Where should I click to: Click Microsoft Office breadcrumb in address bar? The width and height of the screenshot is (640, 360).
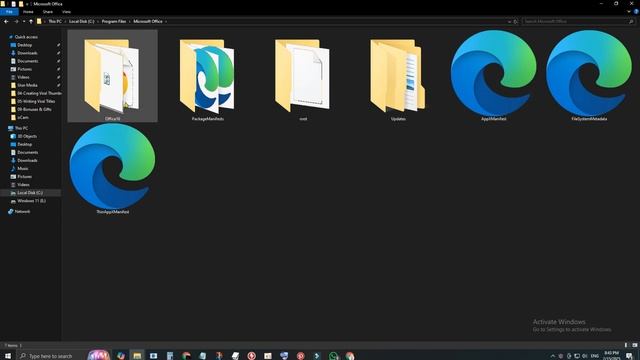click(x=148, y=21)
